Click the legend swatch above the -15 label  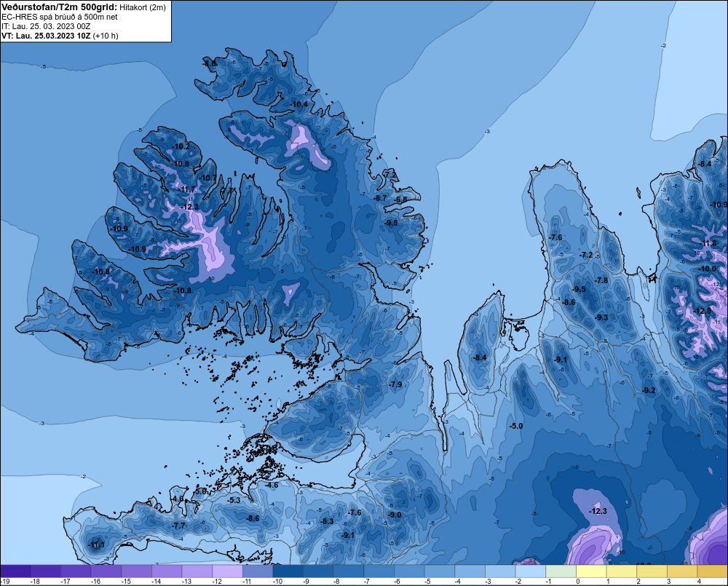[x=137, y=571]
